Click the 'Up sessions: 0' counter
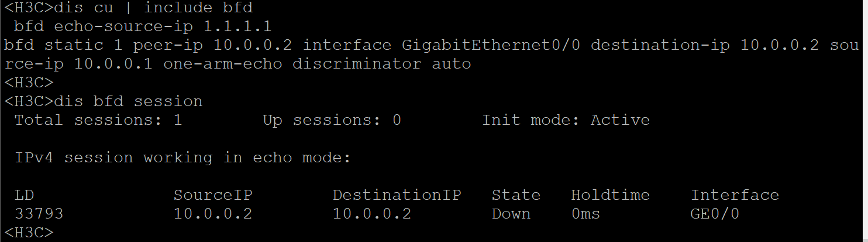 332,120
